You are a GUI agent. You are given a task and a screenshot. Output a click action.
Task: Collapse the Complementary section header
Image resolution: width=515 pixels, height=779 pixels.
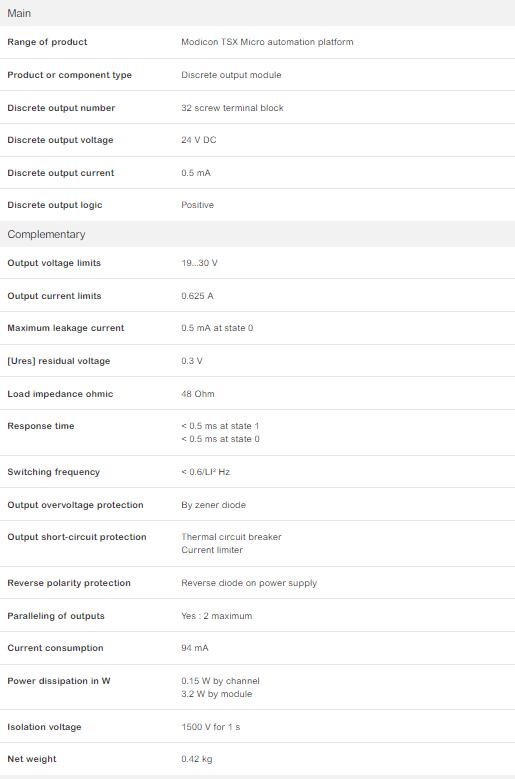tap(257, 234)
